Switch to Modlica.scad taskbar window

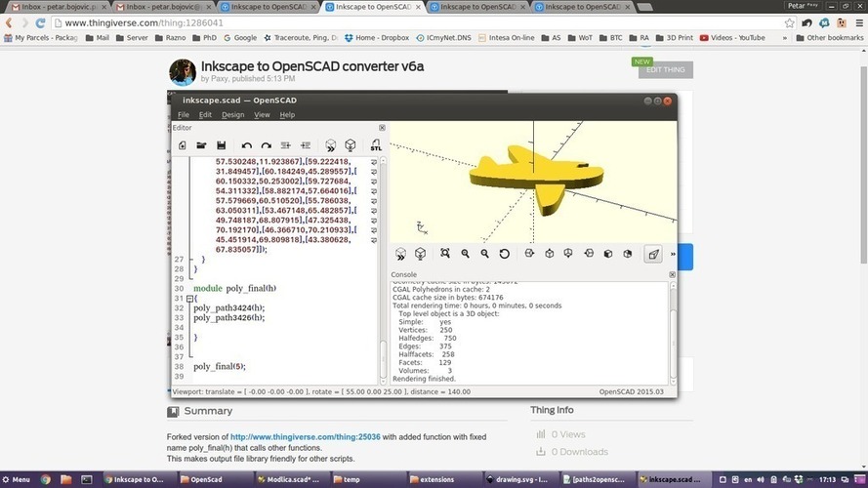tap(288, 479)
